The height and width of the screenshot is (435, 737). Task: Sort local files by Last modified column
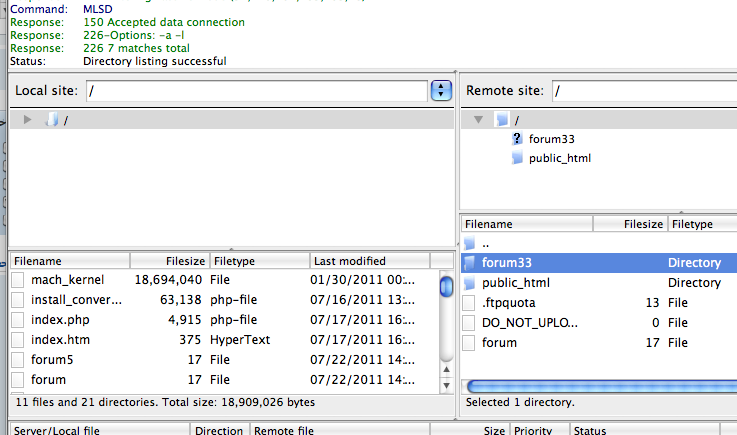tap(370, 261)
